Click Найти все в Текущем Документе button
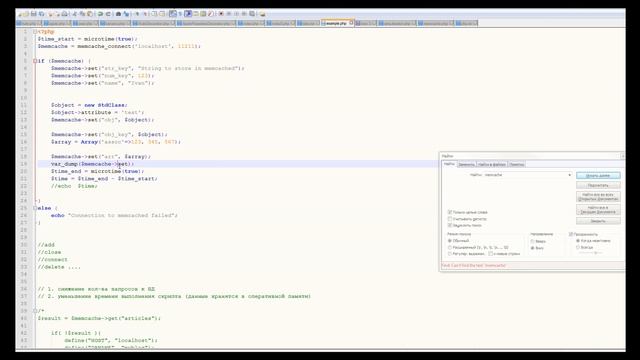 pyautogui.click(x=598, y=210)
